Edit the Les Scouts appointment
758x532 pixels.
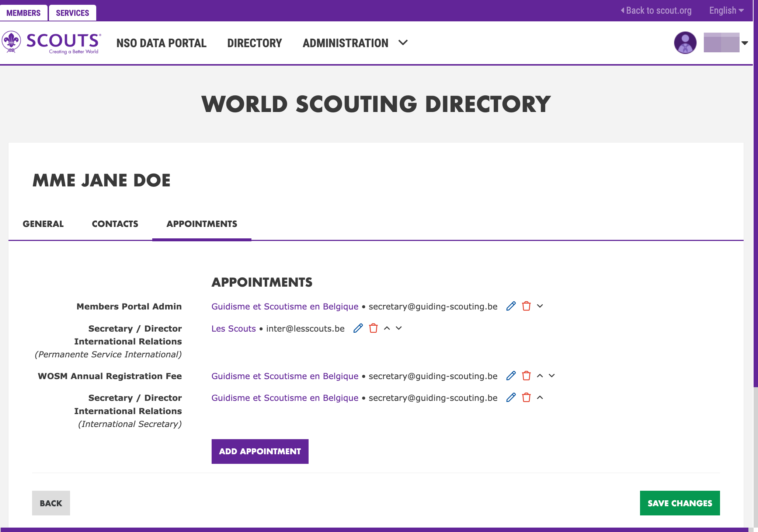coord(358,328)
